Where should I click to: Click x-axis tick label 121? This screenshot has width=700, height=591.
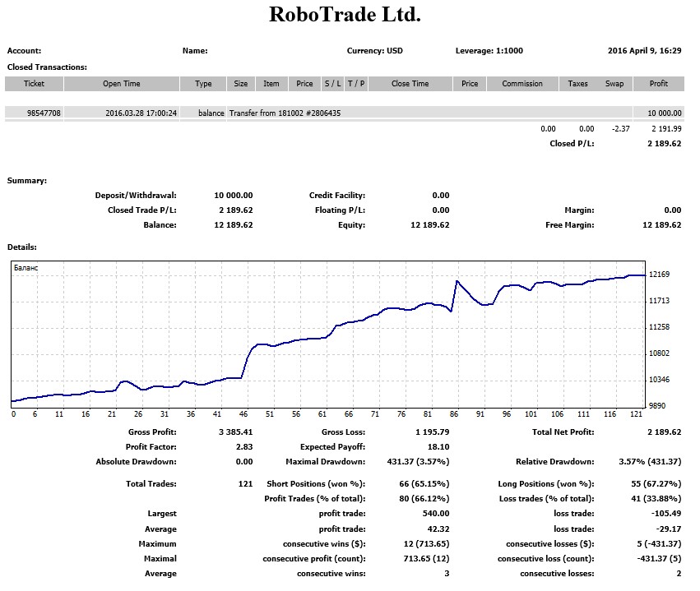click(636, 414)
